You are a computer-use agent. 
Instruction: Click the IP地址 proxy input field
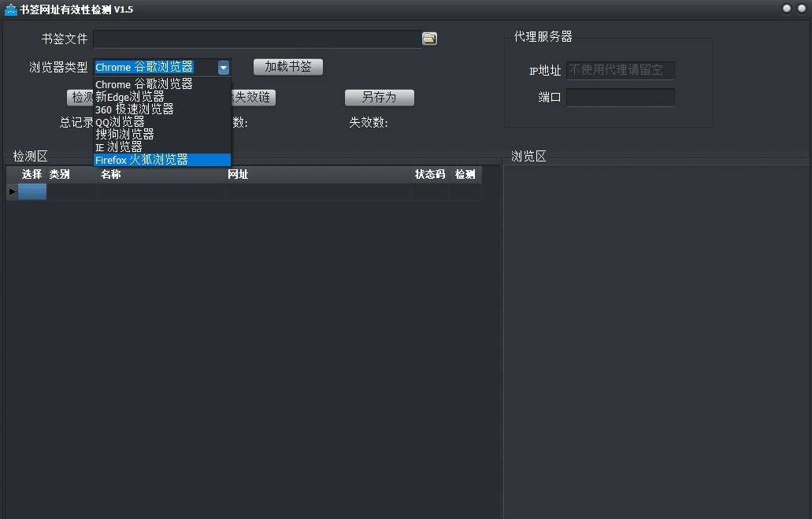[x=621, y=70]
